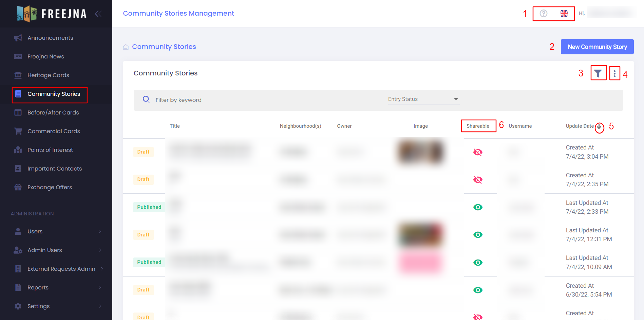
Task: Open Heritage Cards in sidebar
Action: click(x=48, y=75)
